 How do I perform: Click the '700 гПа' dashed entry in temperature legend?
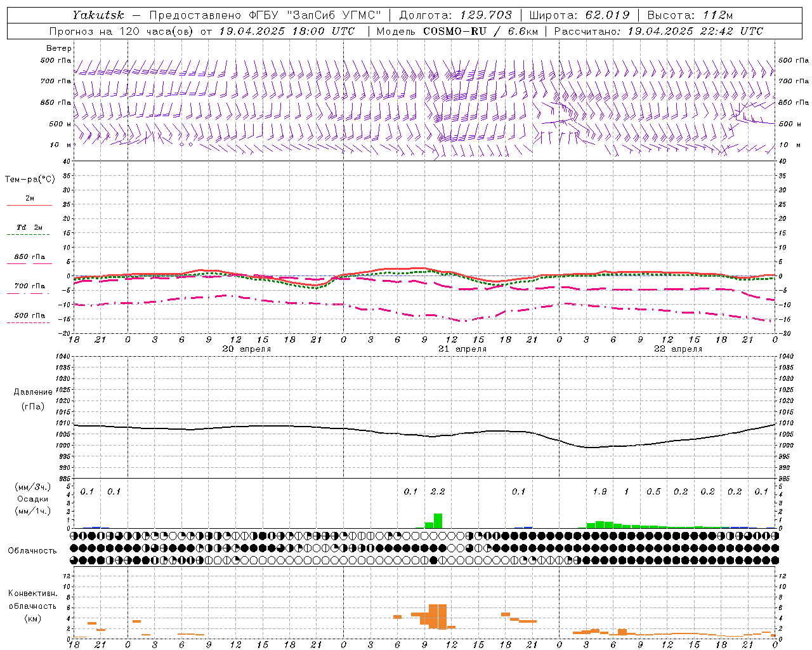pos(29,286)
